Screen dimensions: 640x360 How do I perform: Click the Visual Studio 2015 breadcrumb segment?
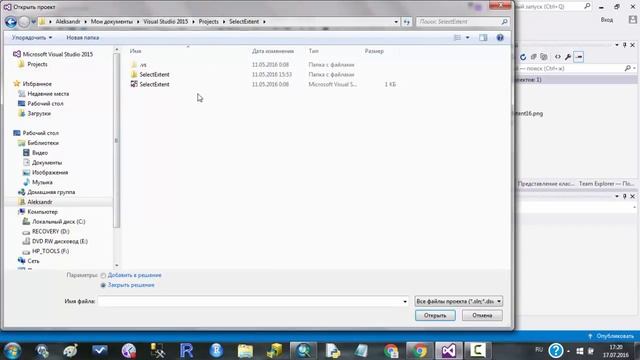165,22
